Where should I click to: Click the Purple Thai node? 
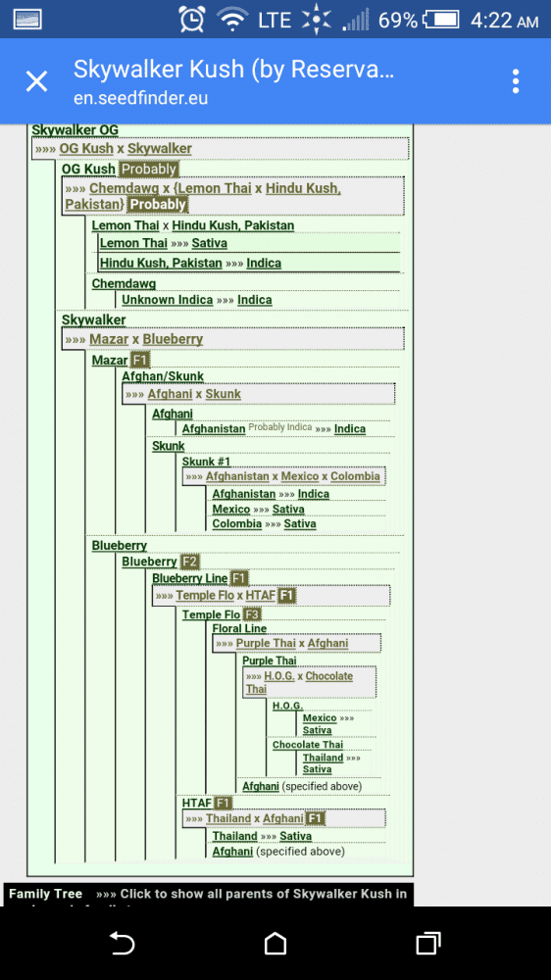pyautogui.click(x=270, y=661)
